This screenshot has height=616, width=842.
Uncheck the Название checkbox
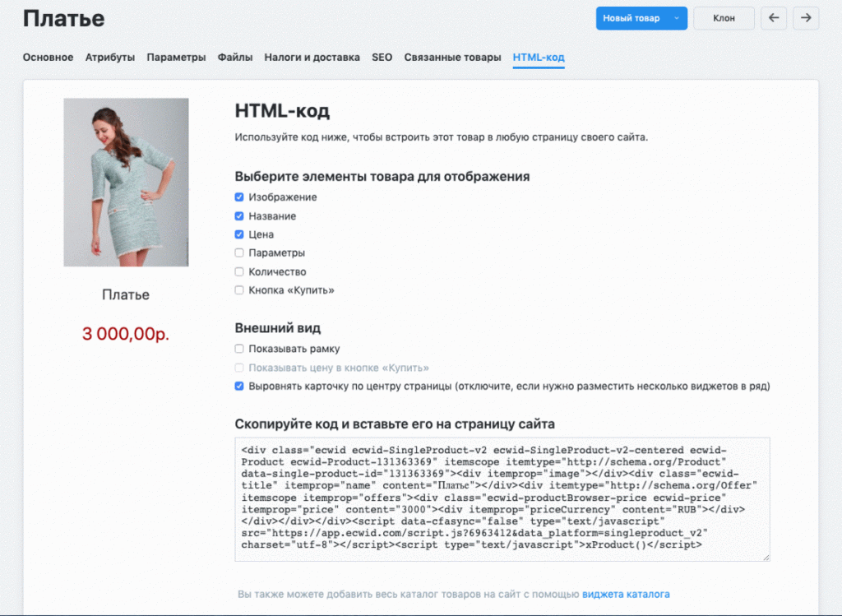[x=239, y=216]
